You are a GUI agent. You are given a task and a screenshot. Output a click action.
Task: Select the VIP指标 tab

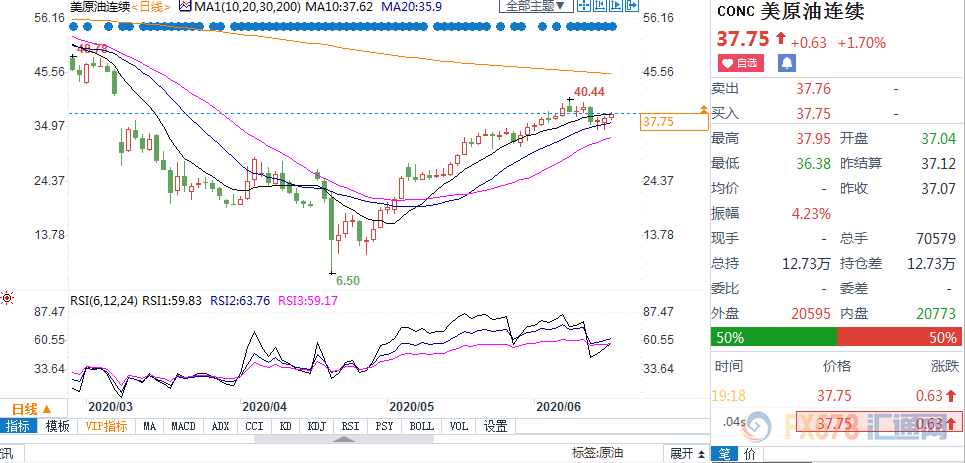[x=104, y=426]
